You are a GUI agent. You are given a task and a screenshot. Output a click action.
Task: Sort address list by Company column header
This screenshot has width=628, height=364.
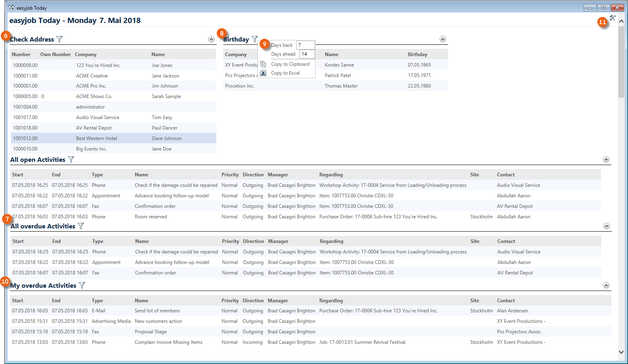(86, 54)
